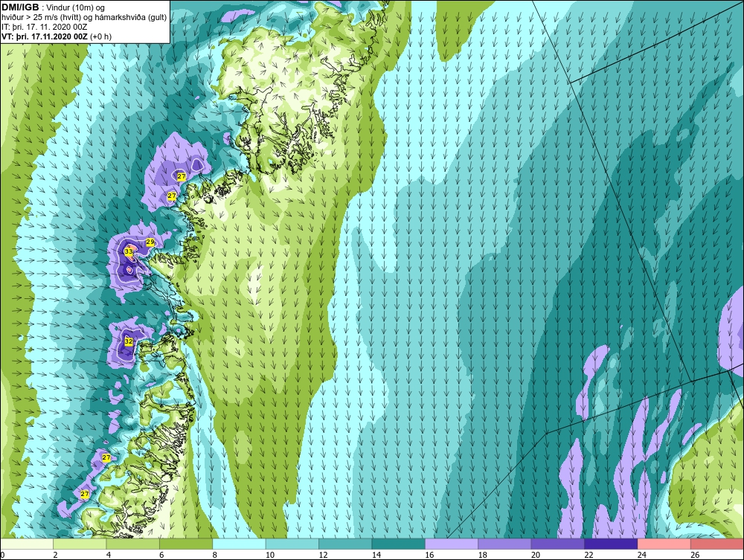Click the yellow gust label 32
The height and width of the screenshot is (560, 744).
click(129, 341)
